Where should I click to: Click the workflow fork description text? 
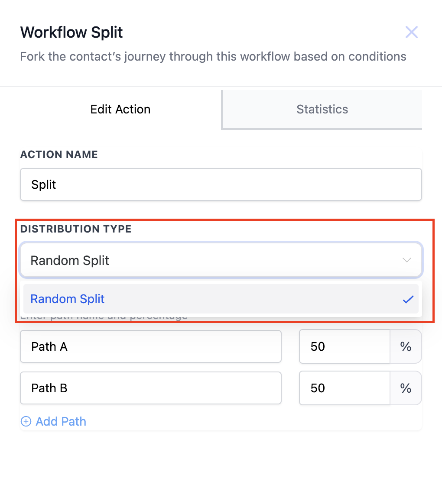tap(213, 57)
